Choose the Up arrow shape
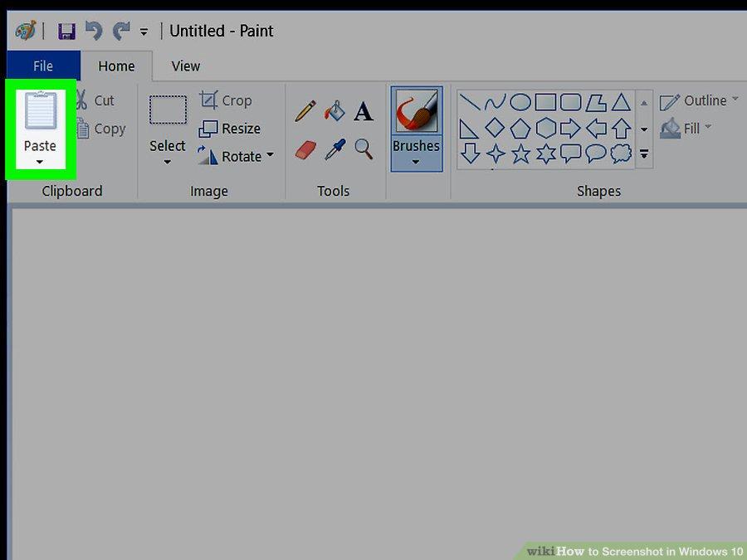Screen dimensions: 747x560 tap(621, 128)
